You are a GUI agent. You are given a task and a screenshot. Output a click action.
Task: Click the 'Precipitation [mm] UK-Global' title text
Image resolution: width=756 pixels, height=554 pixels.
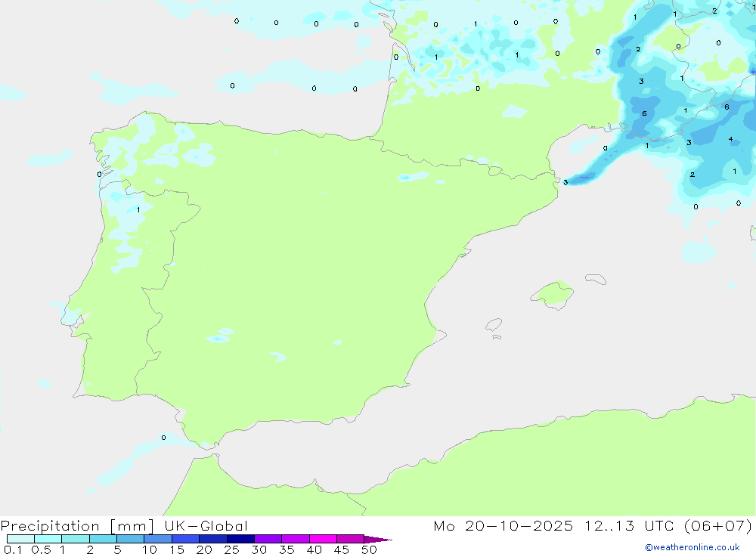coord(124,526)
